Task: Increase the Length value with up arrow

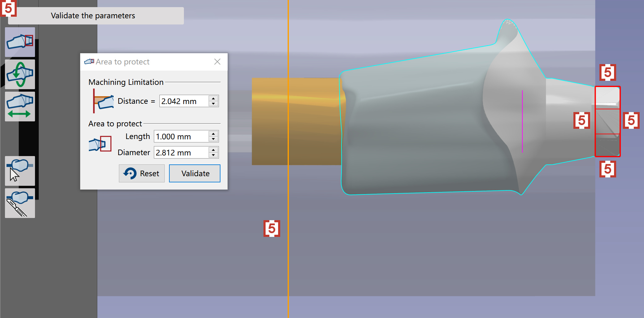Action: 213,133
